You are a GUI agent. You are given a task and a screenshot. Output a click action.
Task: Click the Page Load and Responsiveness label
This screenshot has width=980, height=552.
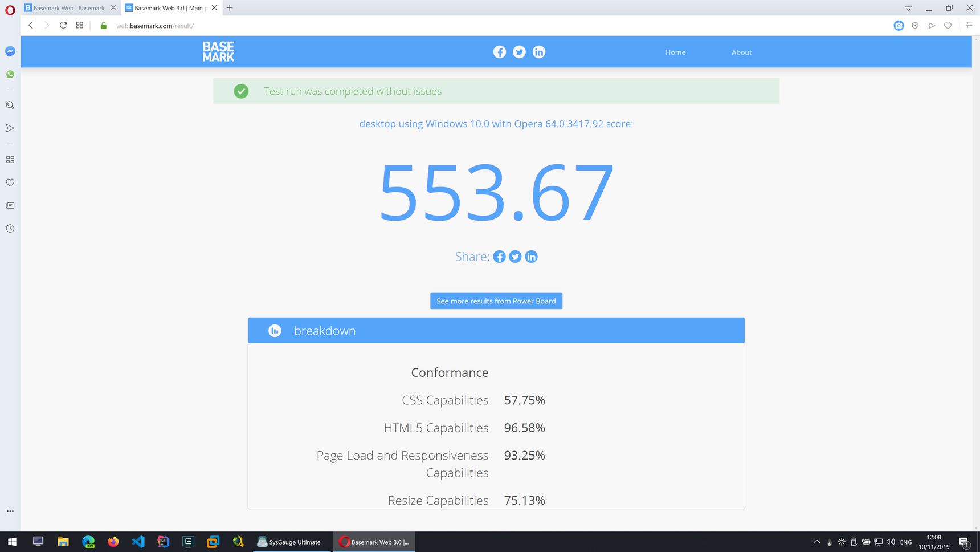click(x=403, y=464)
